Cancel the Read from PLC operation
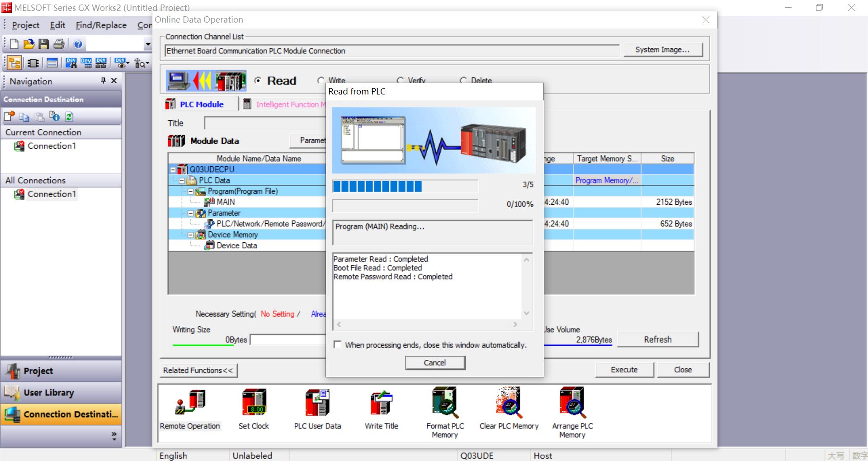The width and height of the screenshot is (868, 461). [x=435, y=363]
